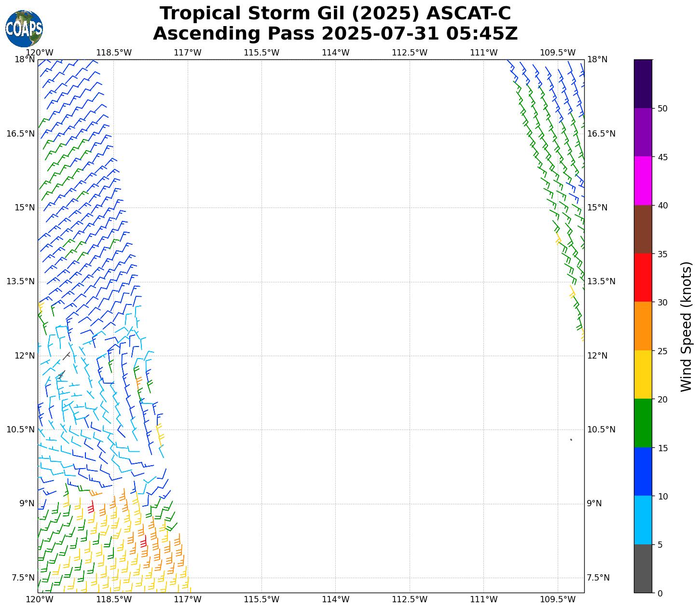
Task: Click the "Tropical Storm Gil (2025) ASCAT-C" title
Action: 335,14
